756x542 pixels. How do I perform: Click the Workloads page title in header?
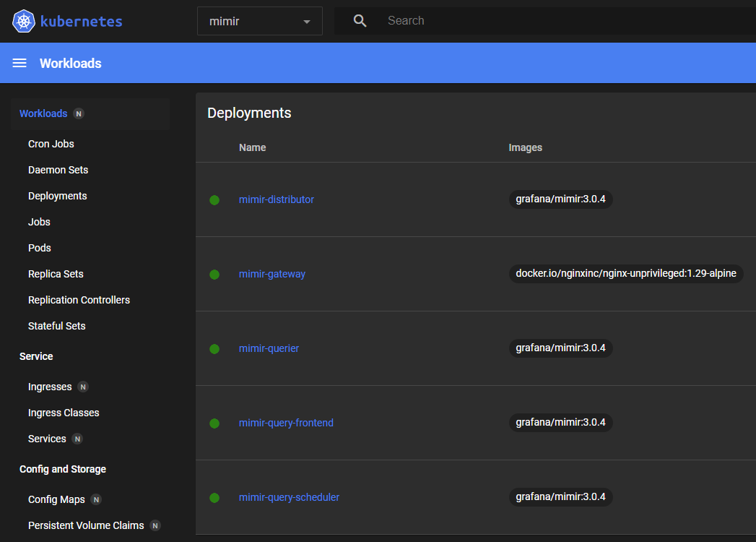pos(70,63)
